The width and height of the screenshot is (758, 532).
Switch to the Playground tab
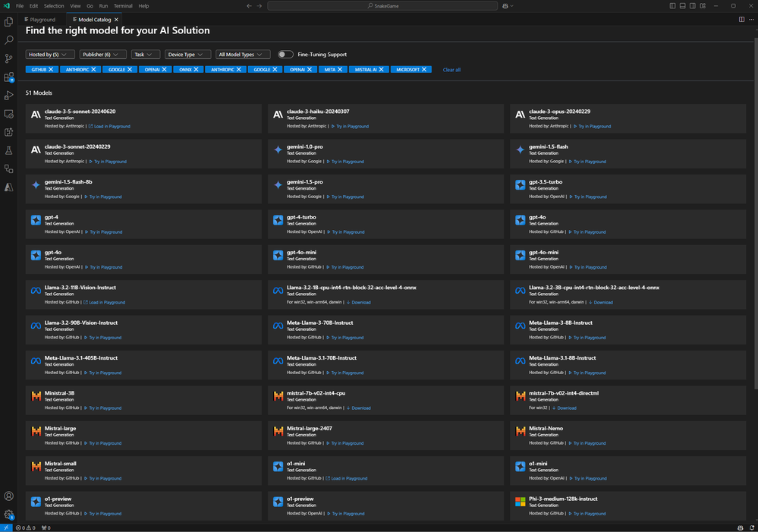[x=42, y=20]
